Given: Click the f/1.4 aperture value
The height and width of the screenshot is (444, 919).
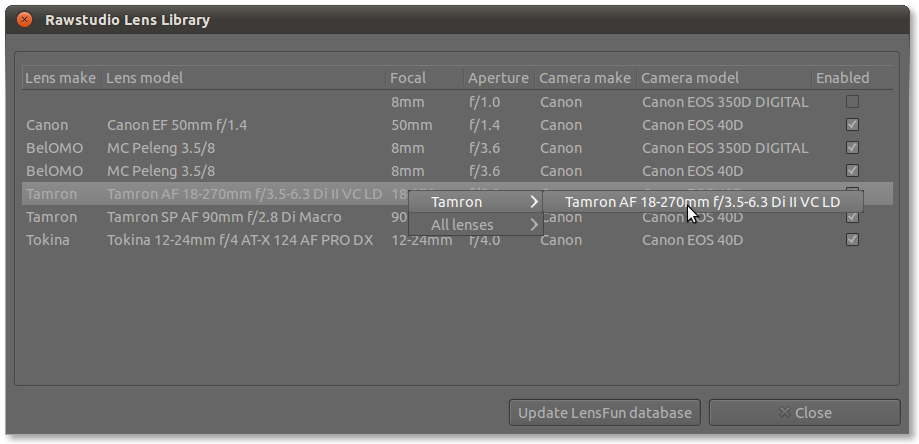Looking at the screenshot, I should click(x=485, y=125).
